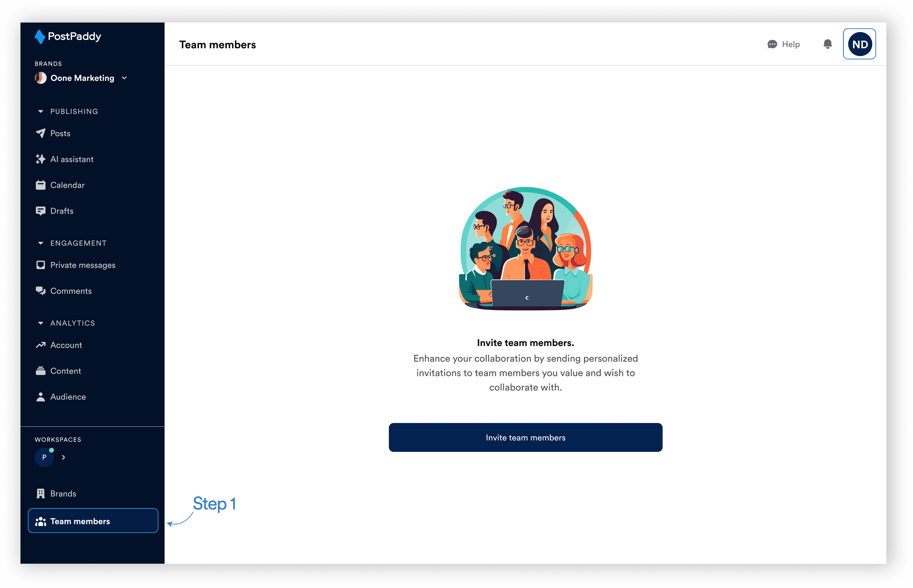Viewport: 913px width, 588px height.
Task: Click the Calendar icon in sidebar
Action: coord(40,185)
